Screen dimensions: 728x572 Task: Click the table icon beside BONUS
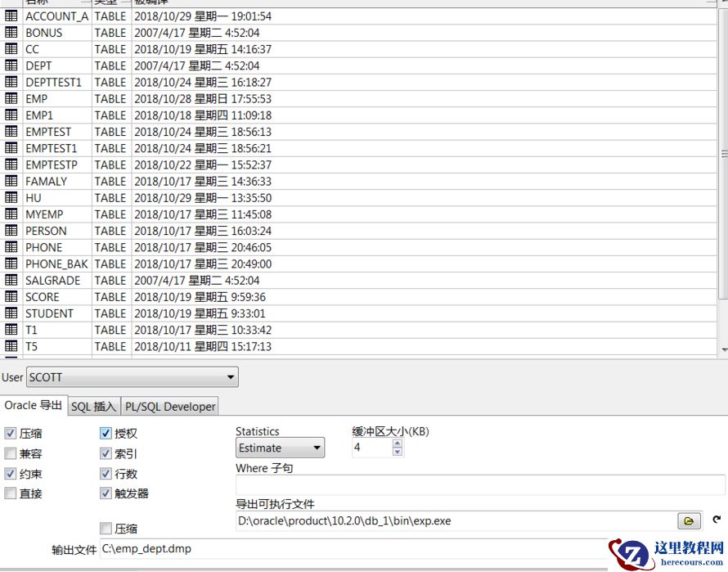[x=11, y=33]
